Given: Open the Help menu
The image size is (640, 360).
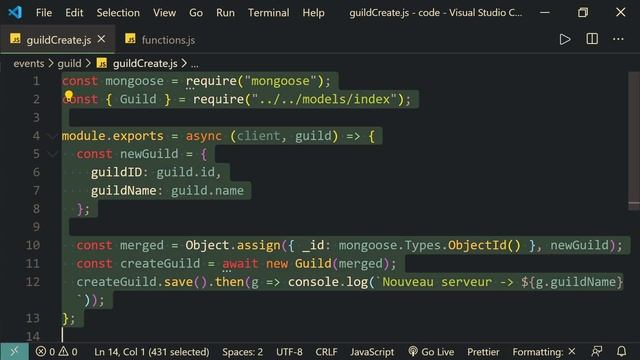Looking at the screenshot, I should pyautogui.click(x=313, y=13).
